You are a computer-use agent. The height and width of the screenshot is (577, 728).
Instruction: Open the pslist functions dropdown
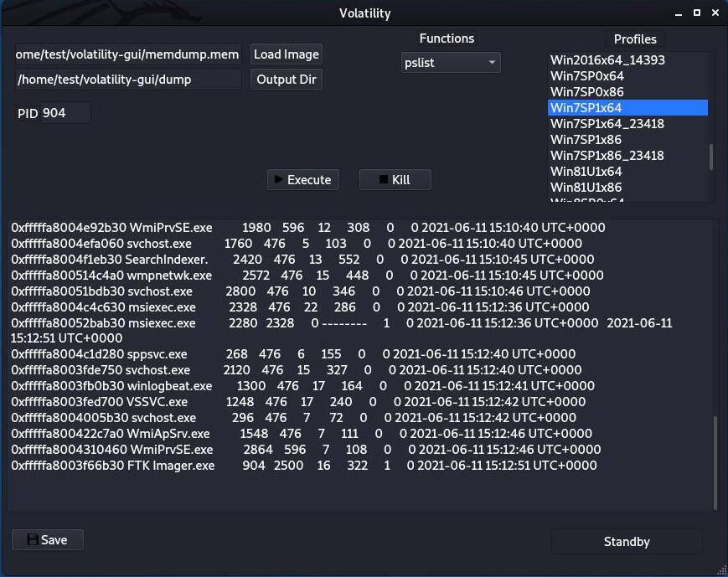tap(451, 63)
